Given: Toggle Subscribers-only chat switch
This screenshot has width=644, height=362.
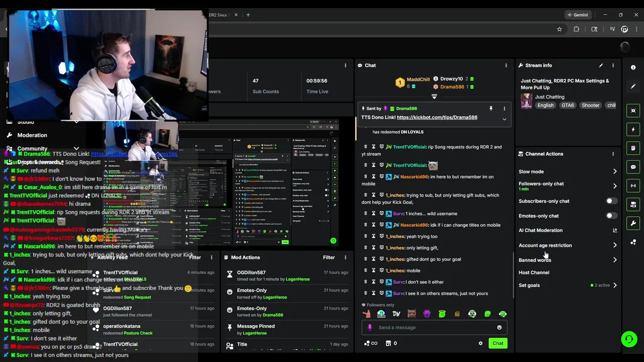Looking at the screenshot, I should (x=611, y=201).
